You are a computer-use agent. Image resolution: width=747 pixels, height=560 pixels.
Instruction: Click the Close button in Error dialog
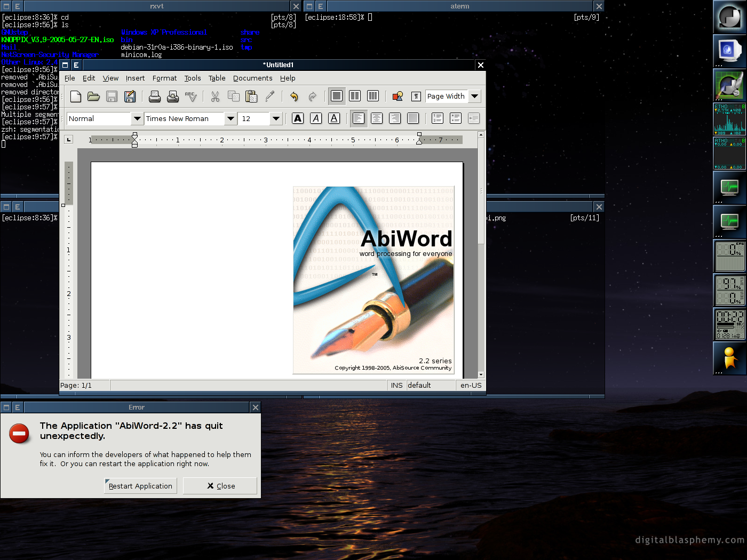pos(220,486)
